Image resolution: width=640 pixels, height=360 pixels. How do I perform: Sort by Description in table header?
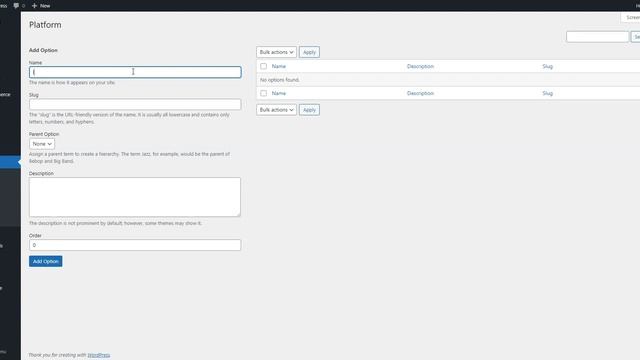420,66
